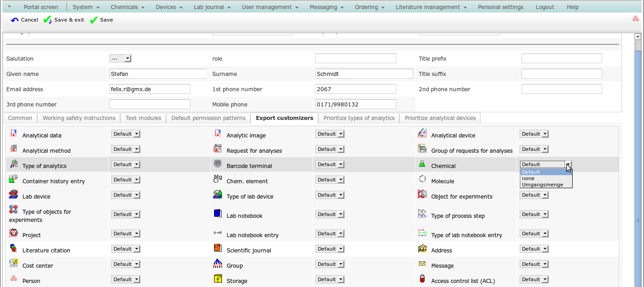Switch to Prioritize analytical devices tab
644x287 pixels.
click(440, 118)
